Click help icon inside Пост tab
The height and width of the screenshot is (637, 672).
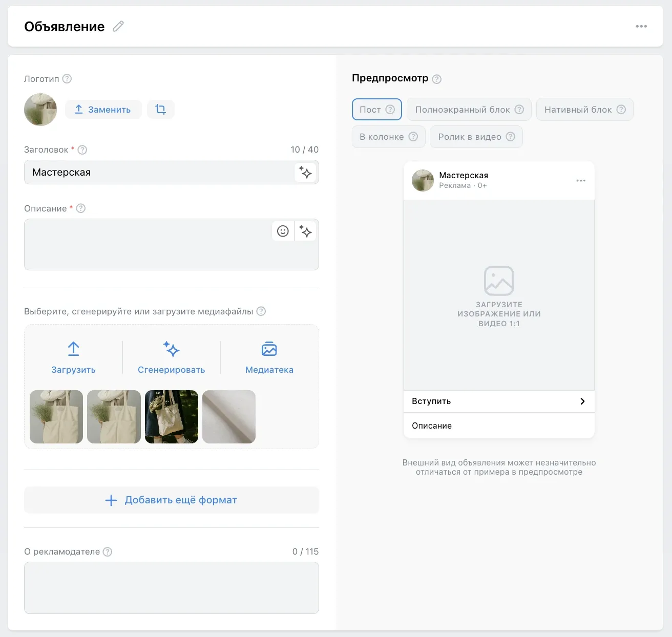click(390, 110)
